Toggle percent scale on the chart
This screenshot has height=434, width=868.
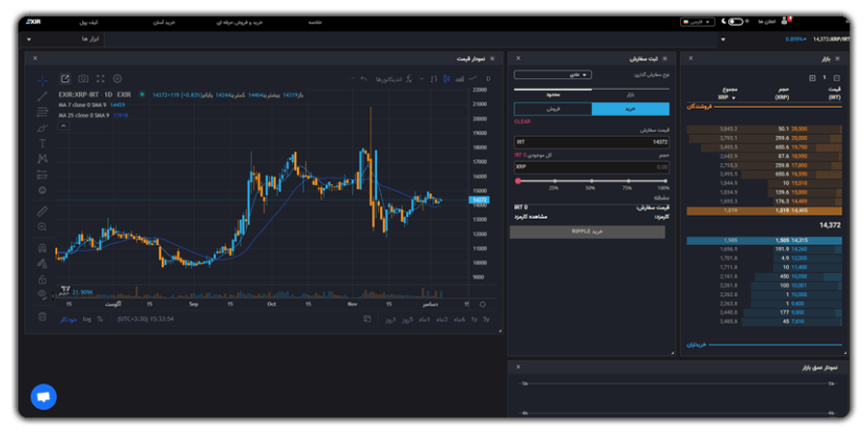[100, 319]
